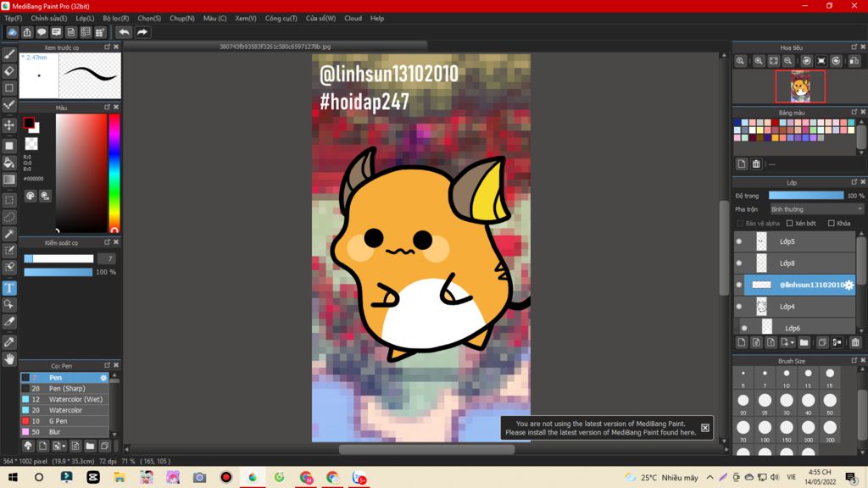The width and height of the screenshot is (868, 488).
Task: Fit canvas to window in navigator
Action: 773,61
